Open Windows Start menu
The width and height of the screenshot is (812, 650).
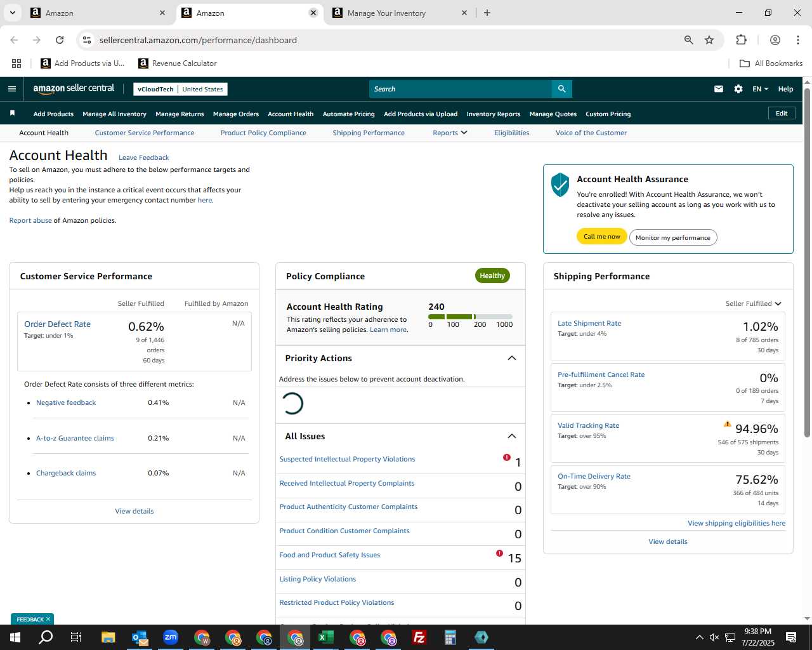point(15,637)
